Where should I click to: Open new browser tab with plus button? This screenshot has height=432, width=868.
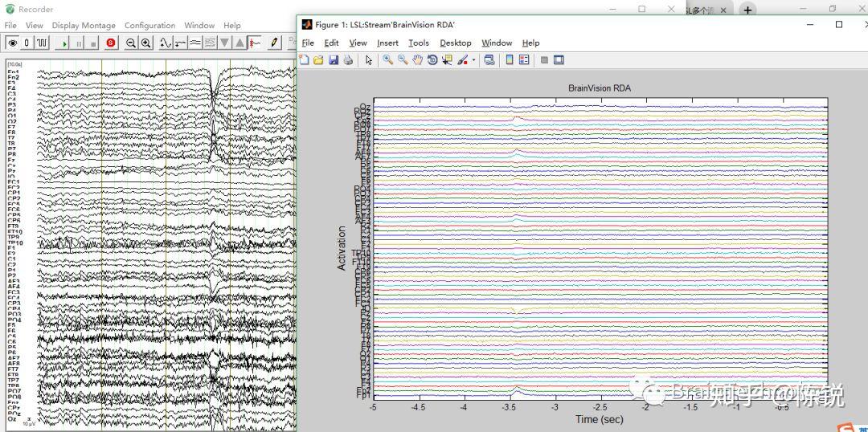747,10
